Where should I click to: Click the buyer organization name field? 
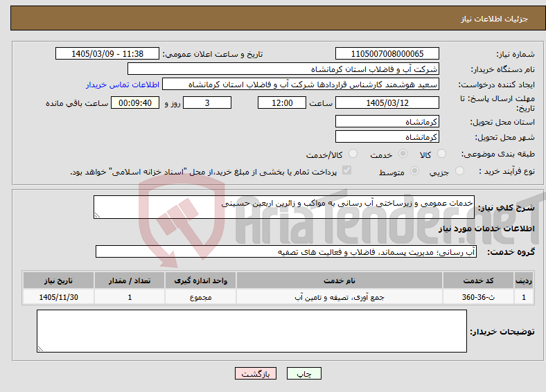(283, 69)
